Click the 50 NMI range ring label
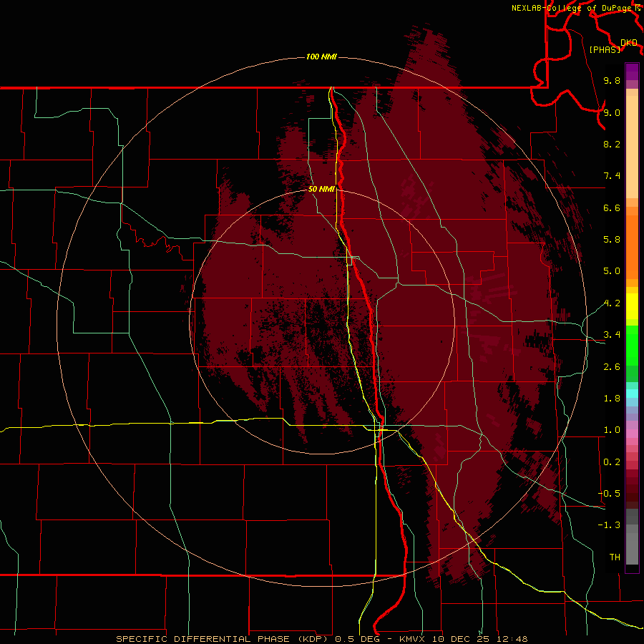This screenshot has height=644, width=644. click(x=321, y=189)
